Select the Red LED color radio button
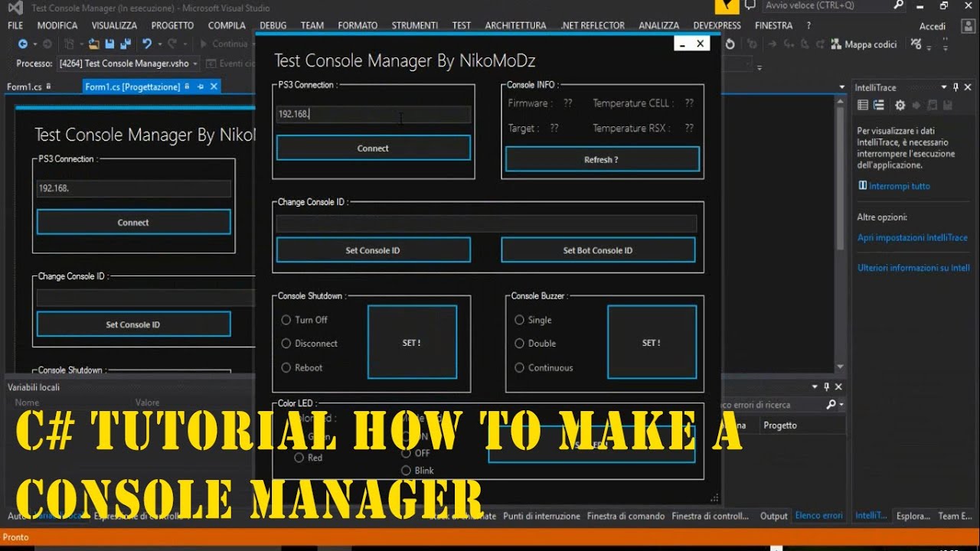 (x=299, y=458)
